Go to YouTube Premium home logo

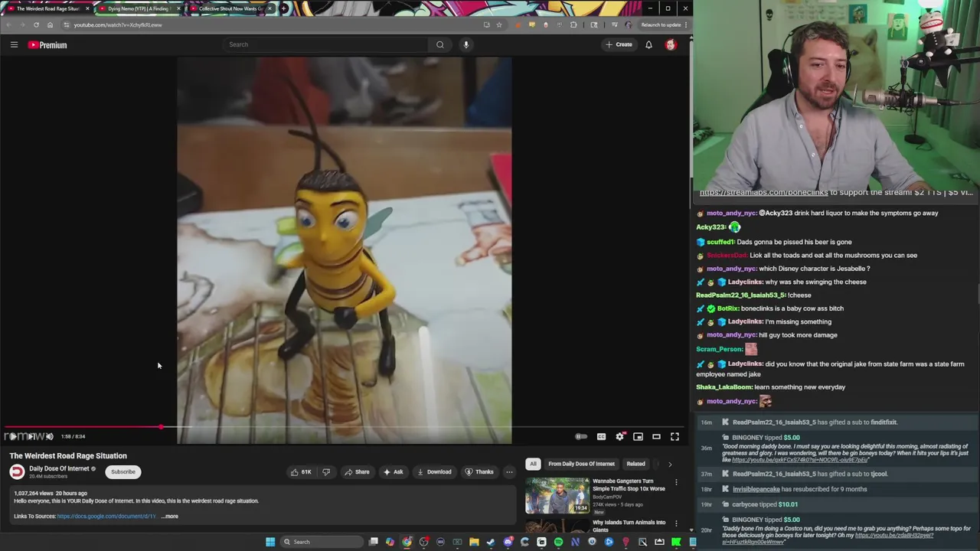(48, 45)
